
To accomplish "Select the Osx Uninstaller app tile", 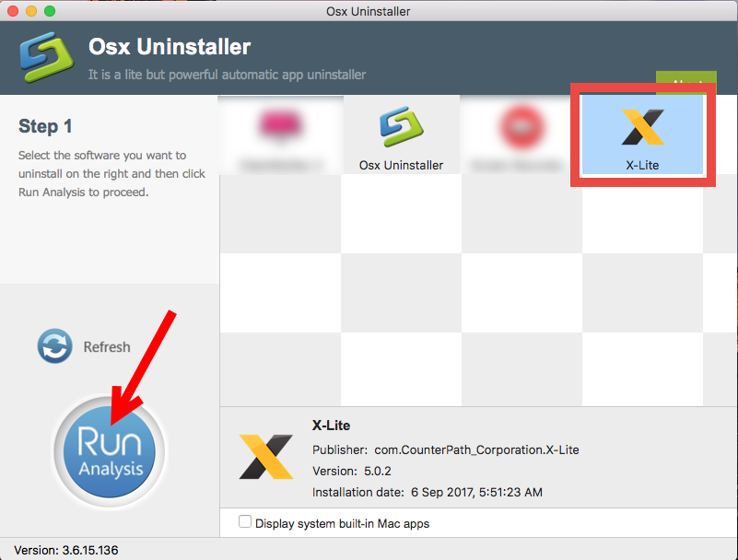I will coord(401,135).
